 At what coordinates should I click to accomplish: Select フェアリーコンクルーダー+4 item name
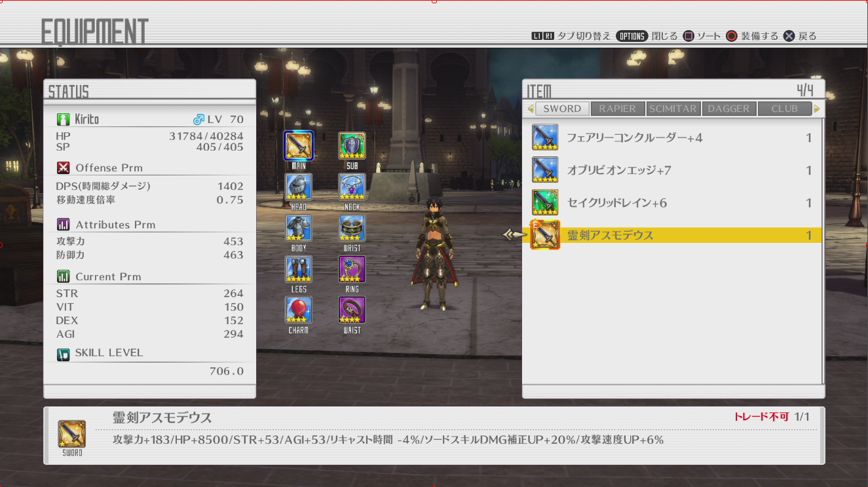pos(635,138)
